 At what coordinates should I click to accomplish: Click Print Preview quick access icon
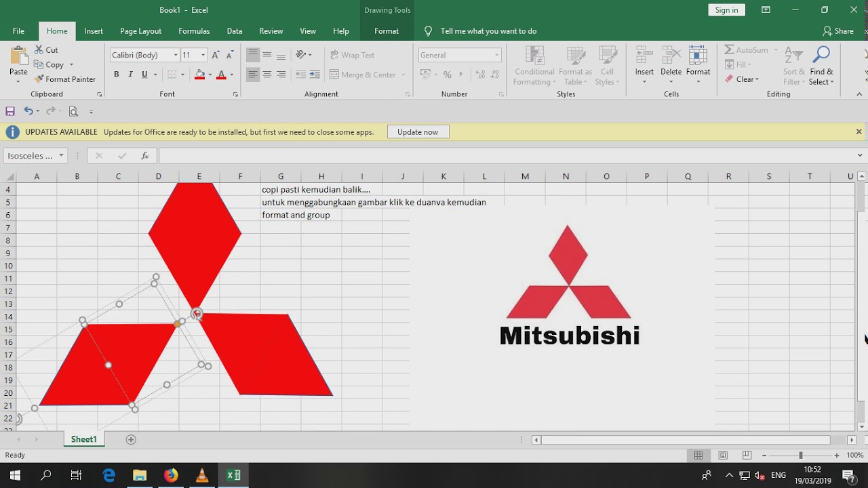pyautogui.click(x=73, y=111)
